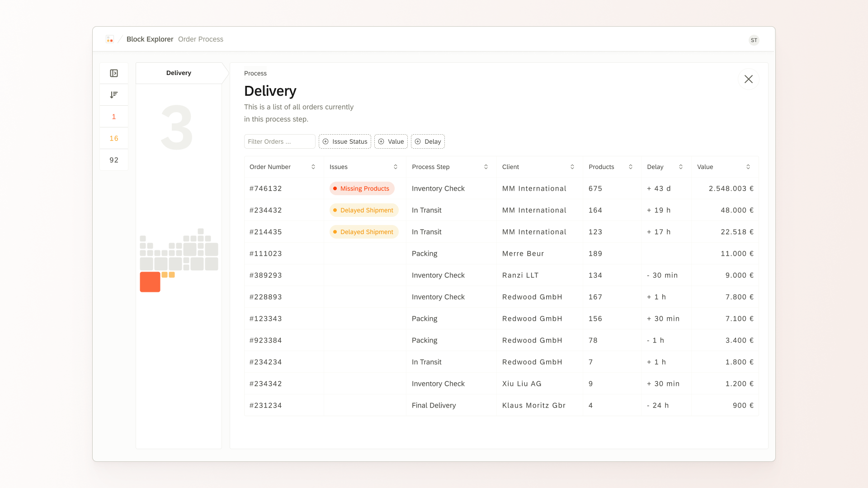Open the Block Explorer breadcrumb link

coord(150,39)
